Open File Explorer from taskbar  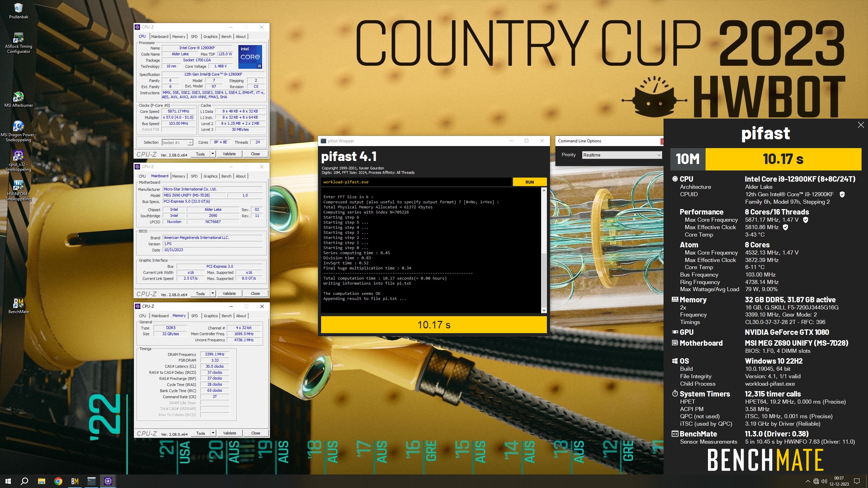click(x=41, y=481)
